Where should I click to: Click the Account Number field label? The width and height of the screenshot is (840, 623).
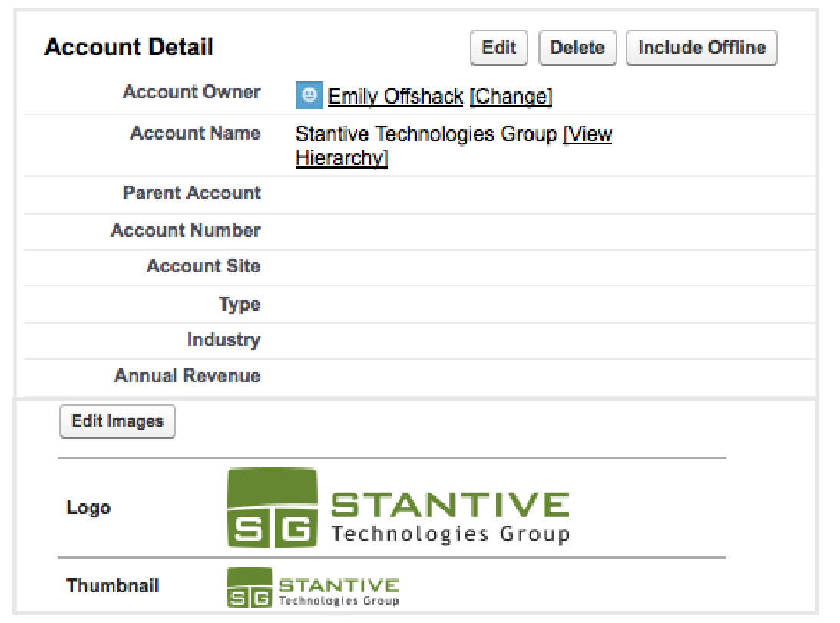185,230
